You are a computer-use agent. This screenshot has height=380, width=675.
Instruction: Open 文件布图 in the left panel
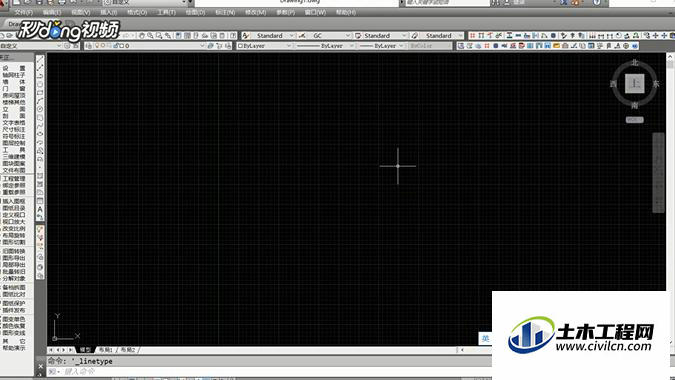(14, 170)
